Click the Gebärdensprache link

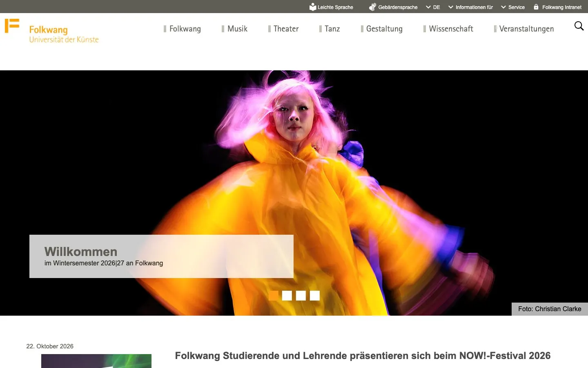tap(398, 7)
